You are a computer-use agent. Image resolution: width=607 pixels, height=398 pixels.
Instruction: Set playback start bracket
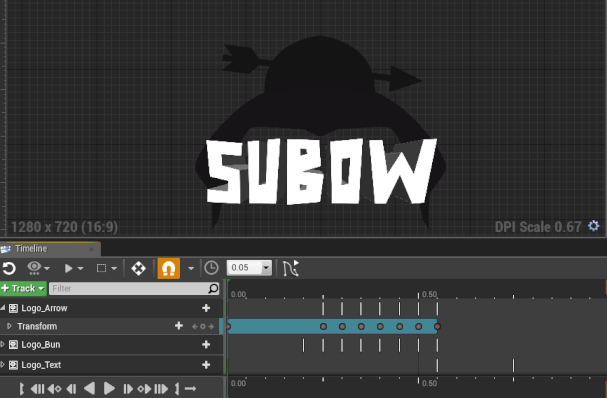22,388
